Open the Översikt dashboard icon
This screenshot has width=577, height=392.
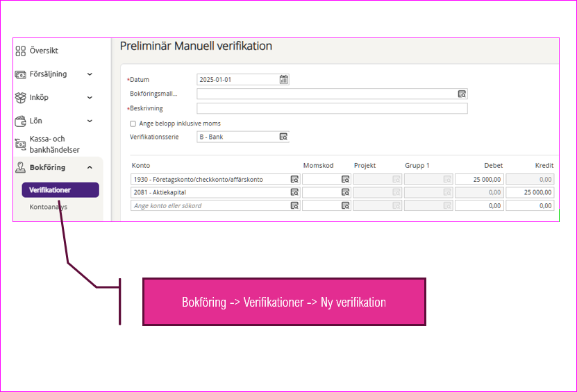pyautogui.click(x=21, y=51)
